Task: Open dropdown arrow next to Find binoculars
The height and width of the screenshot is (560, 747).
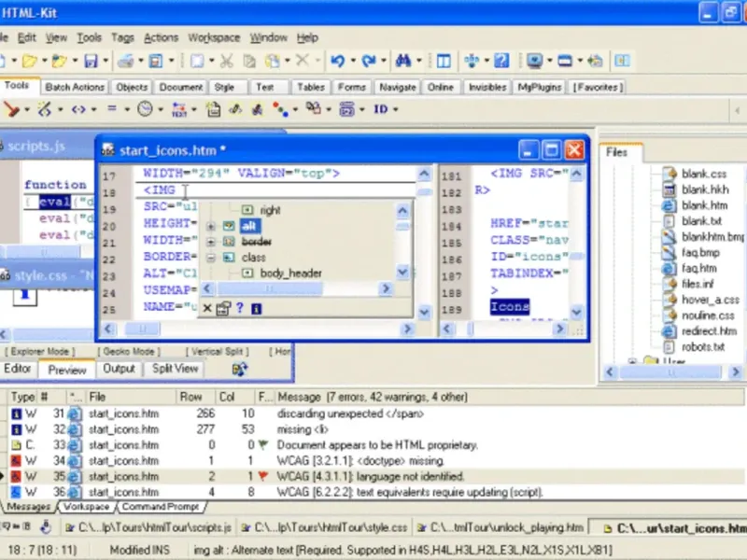Action: coord(418,61)
